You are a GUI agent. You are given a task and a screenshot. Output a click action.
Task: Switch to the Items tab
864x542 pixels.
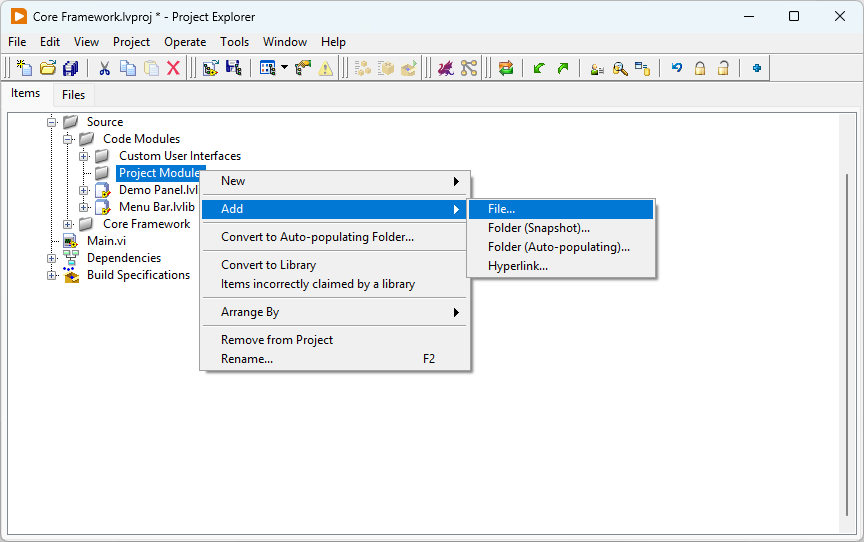point(26,93)
